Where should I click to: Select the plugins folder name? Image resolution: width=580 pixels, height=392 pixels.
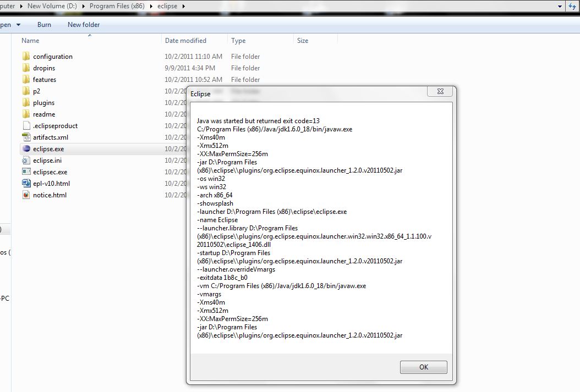pos(43,103)
